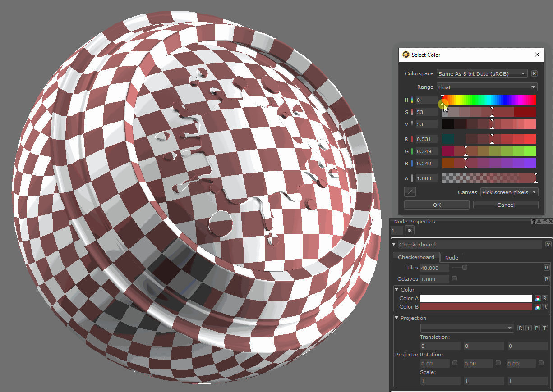Close the Checkerboard node properties with x
The image size is (553, 392).
point(548,244)
